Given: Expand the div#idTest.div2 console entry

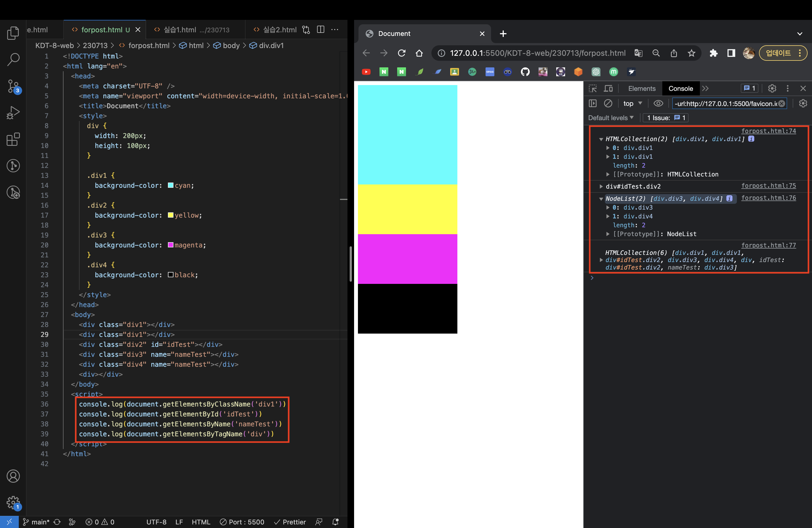Looking at the screenshot, I should pos(601,186).
